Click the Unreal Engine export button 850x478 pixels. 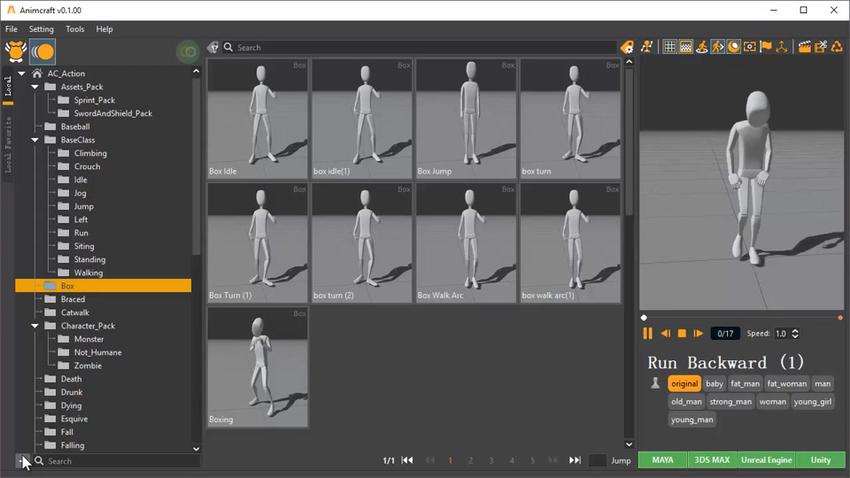tap(766, 460)
